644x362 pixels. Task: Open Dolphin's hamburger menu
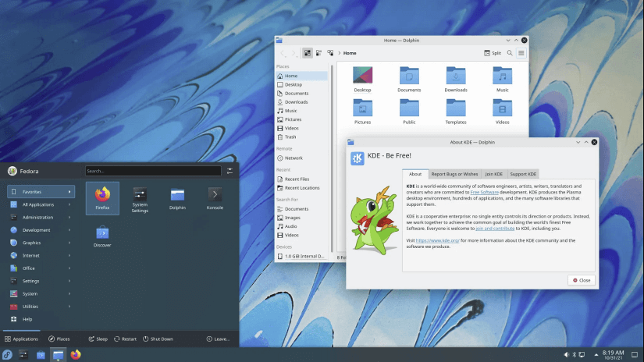pyautogui.click(x=521, y=53)
